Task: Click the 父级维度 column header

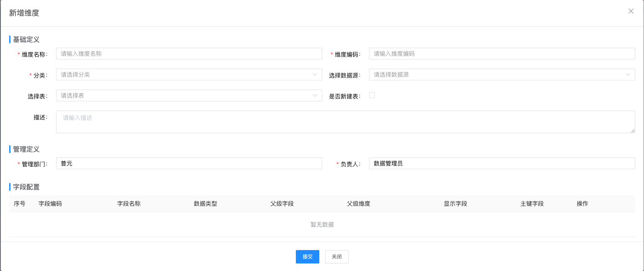Action: 359,204
